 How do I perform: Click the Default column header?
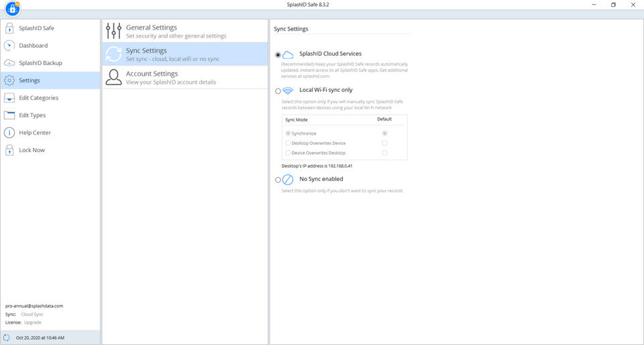pyautogui.click(x=384, y=119)
